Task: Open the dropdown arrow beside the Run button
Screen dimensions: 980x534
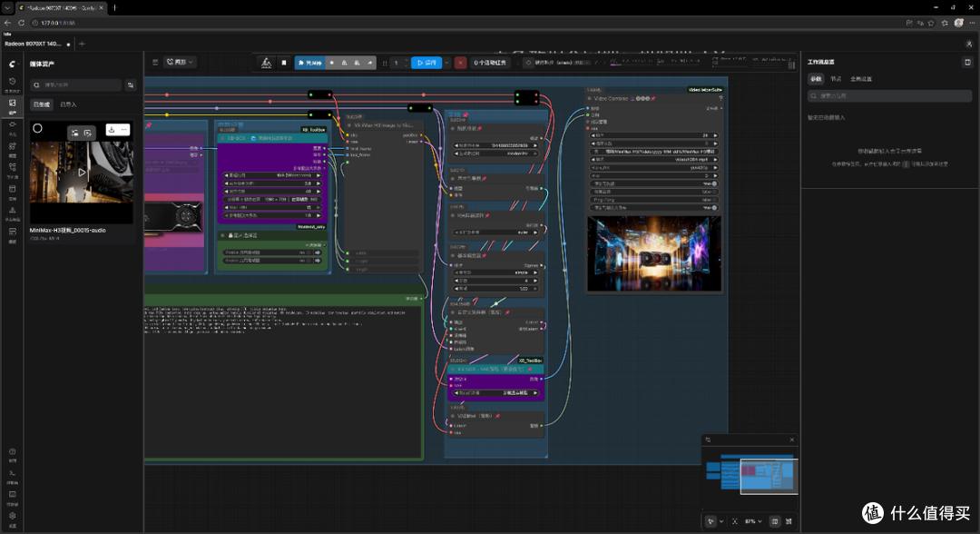Action: 446,63
